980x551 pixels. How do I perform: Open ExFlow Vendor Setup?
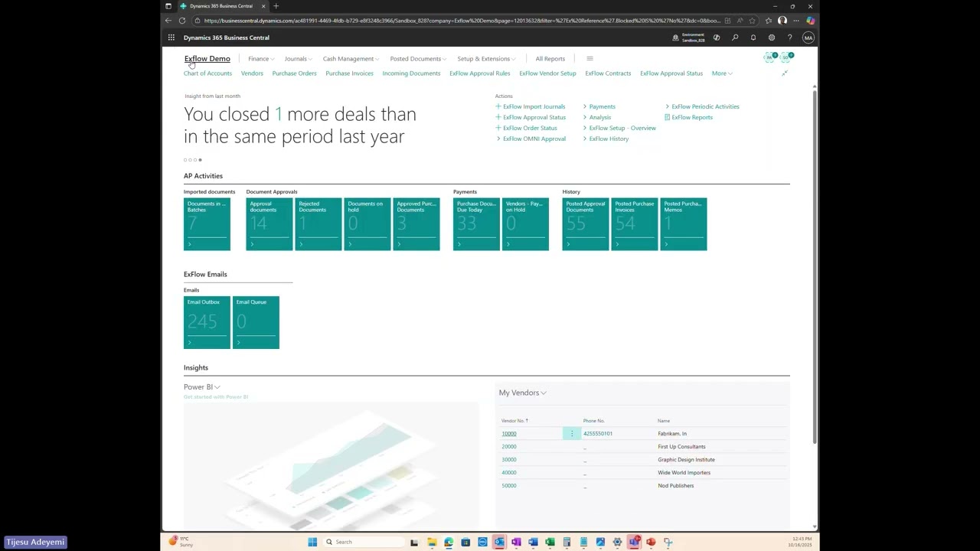[547, 73]
